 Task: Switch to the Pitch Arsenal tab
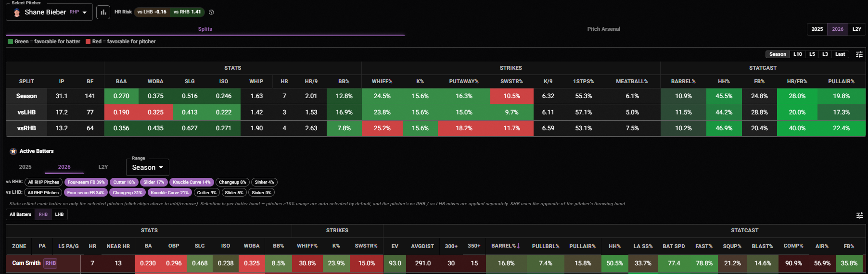tap(603, 29)
